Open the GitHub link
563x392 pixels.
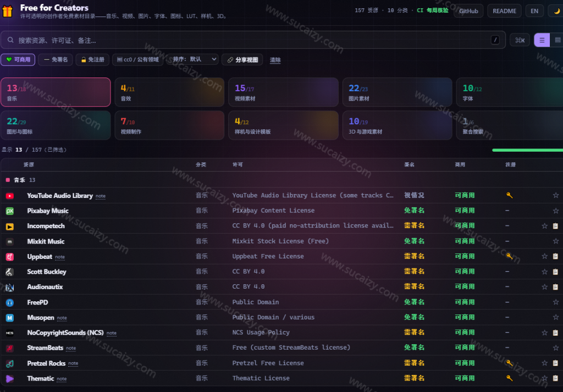pos(468,11)
